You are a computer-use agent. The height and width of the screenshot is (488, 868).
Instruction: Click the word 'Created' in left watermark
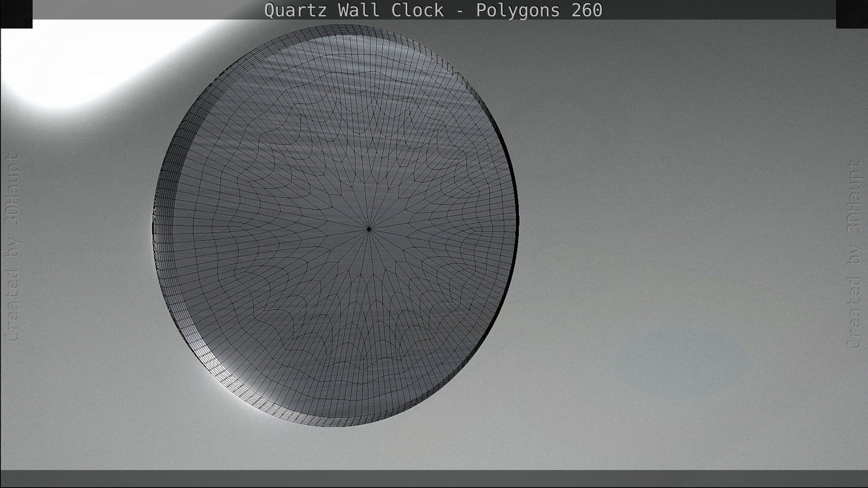(12, 306)
